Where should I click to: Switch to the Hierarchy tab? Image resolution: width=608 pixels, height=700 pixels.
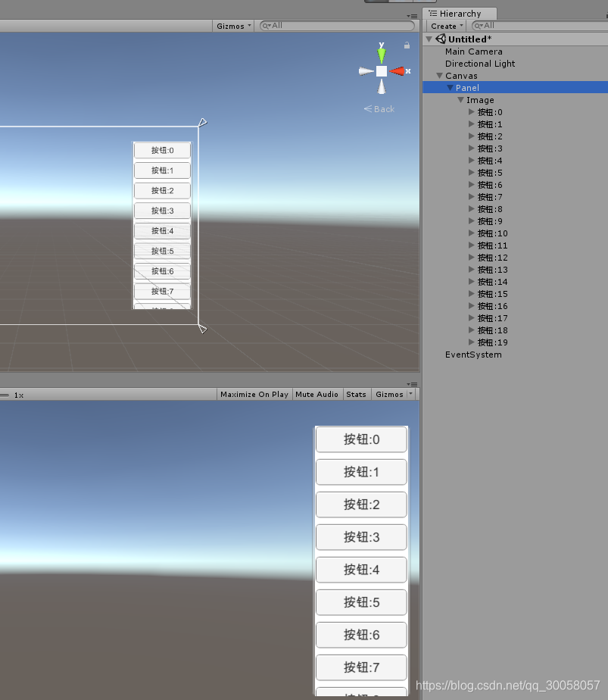pos(460,14)
